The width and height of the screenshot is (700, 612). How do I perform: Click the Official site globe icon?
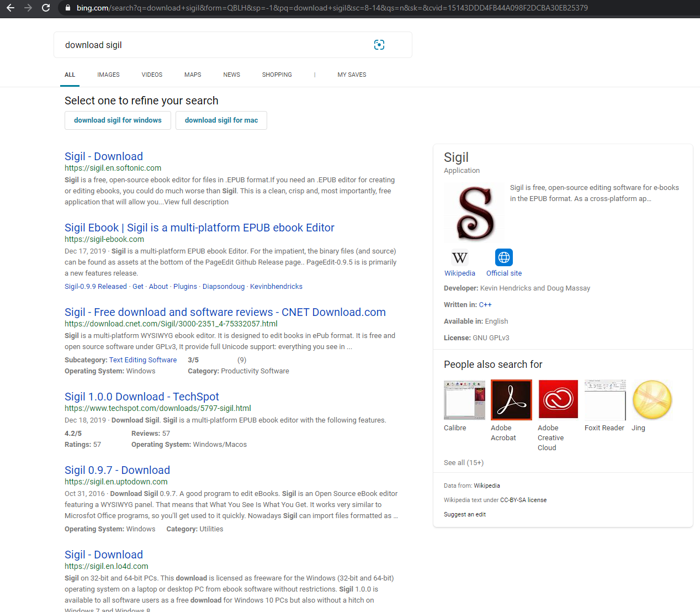point(504,257)
